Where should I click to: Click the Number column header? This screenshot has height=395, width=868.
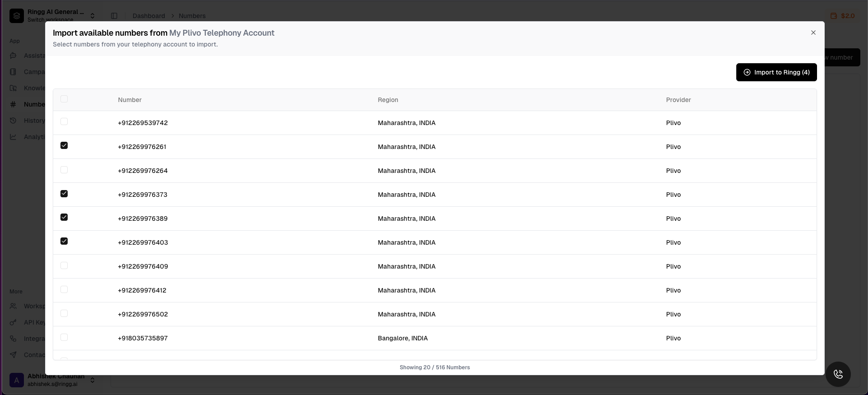point(130,100)
